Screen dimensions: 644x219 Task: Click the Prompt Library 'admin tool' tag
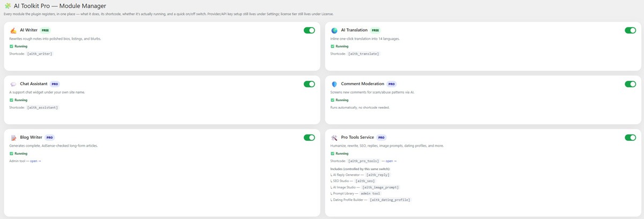click(370, 193)
